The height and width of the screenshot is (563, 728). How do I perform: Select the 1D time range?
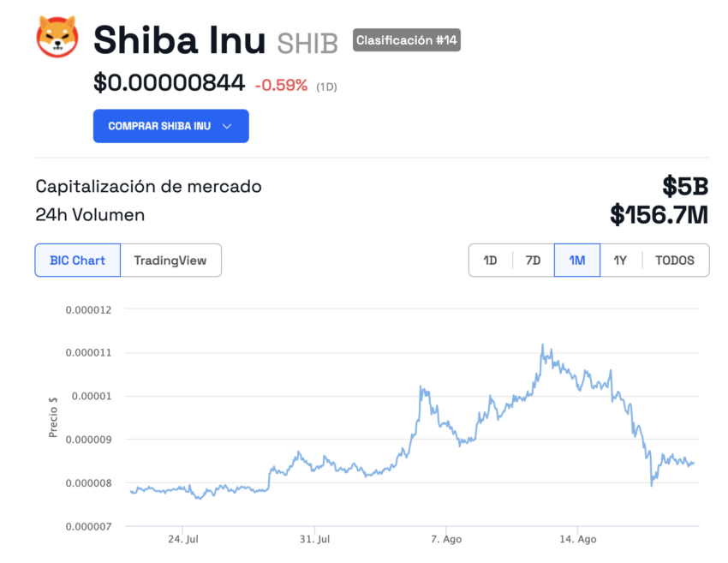tap(490, 261)
